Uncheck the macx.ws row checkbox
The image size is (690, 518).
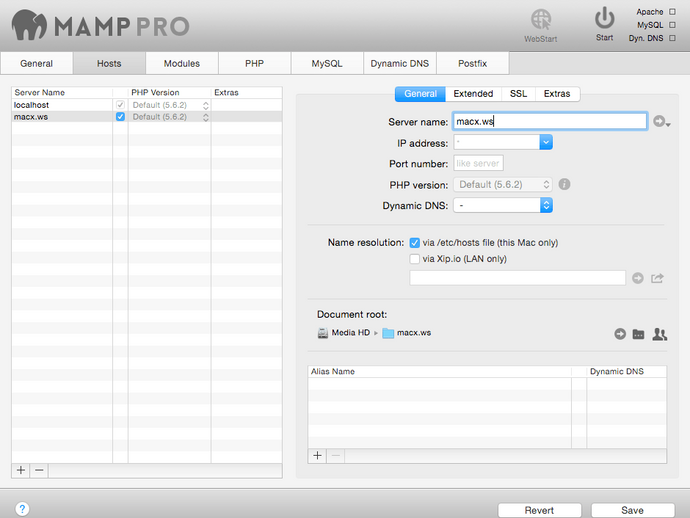[x=120, y=117]
